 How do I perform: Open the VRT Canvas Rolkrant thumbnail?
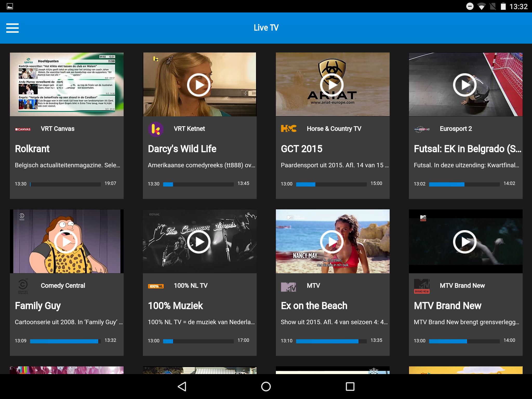tap(67, 84)
